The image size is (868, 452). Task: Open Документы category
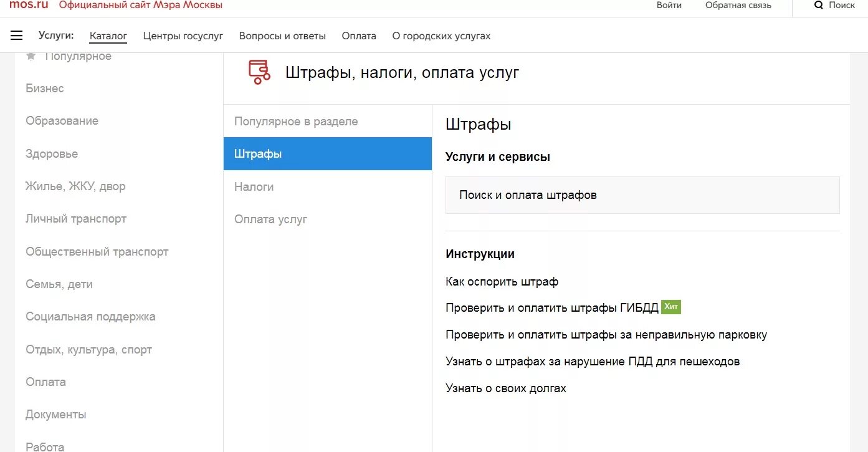56,415
